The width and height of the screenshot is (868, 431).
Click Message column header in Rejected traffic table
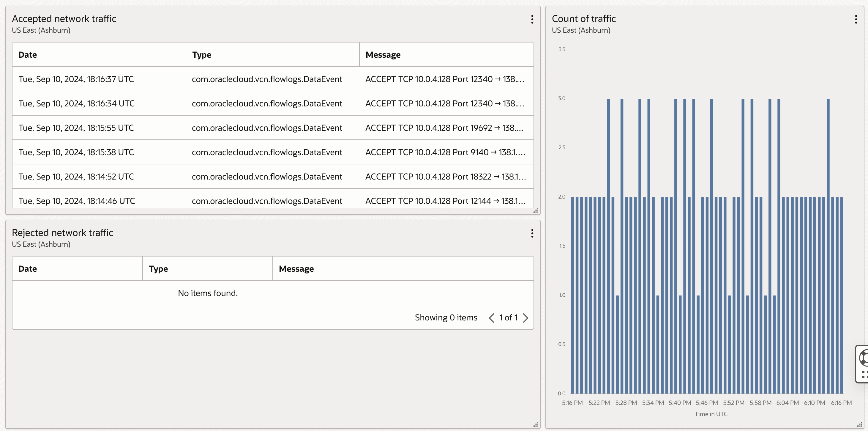296,269
